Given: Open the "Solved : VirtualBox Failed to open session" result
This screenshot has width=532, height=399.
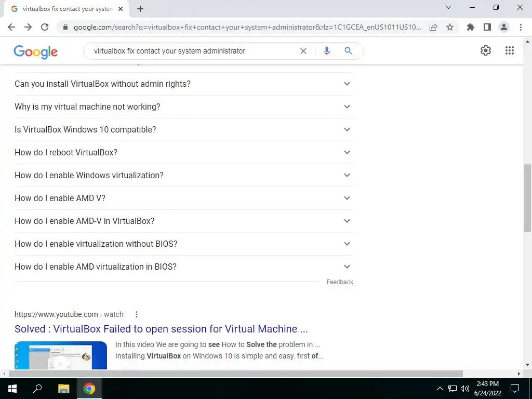Looking at the screenshot, I should (x=161, y=329).
